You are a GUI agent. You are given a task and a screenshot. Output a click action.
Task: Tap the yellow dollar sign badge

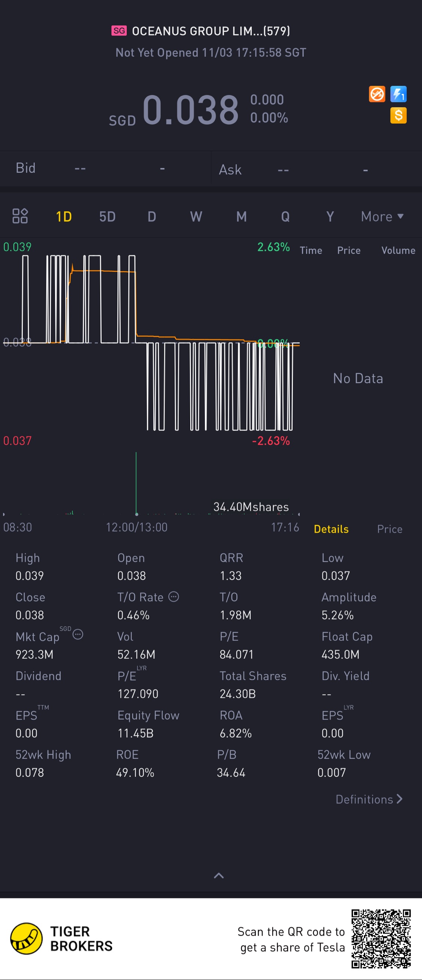[x=398, y=115]
